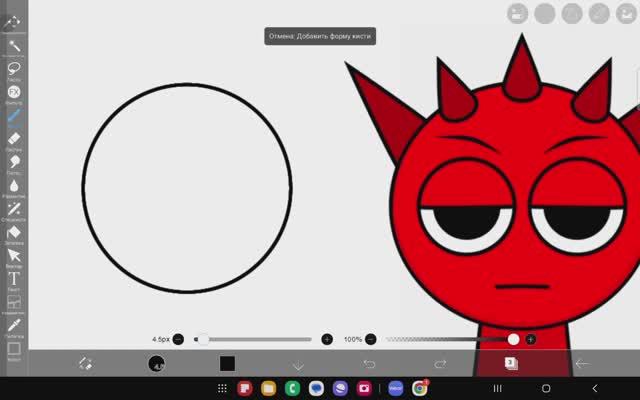
Task: Select the Smudge finger tool
Action: (14, 162)
